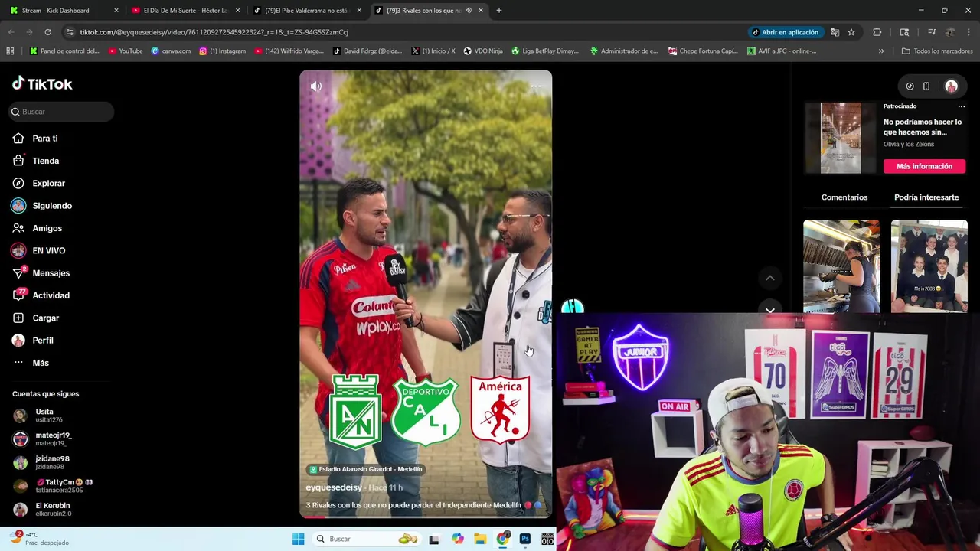
Task: Open the VDO.Ninja bookmark
Action: coord(483,51)
